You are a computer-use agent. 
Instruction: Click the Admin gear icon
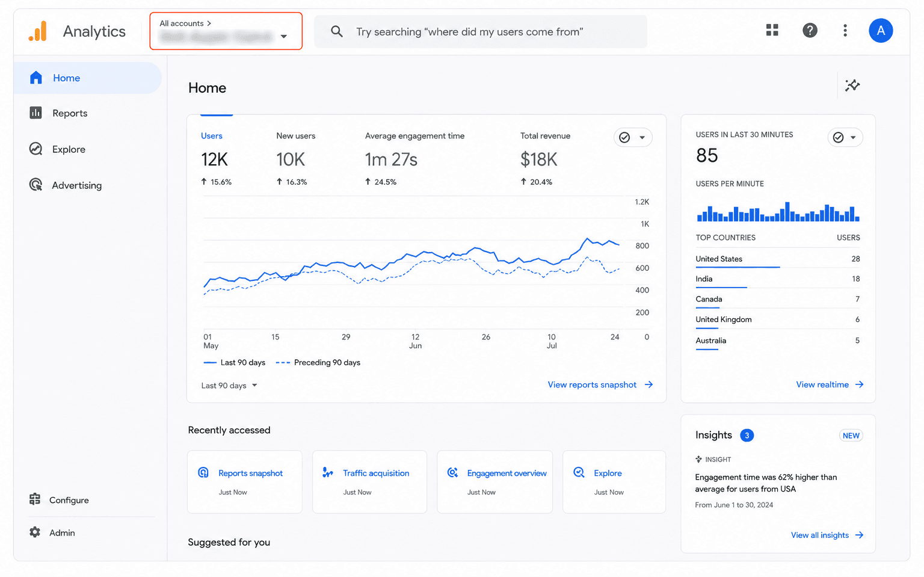click(35, 532)
